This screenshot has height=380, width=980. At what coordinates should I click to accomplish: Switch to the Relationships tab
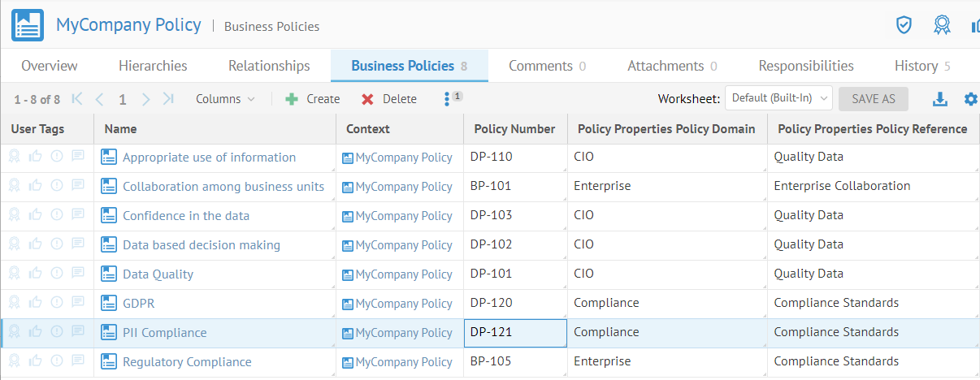(x=269, y=66)
